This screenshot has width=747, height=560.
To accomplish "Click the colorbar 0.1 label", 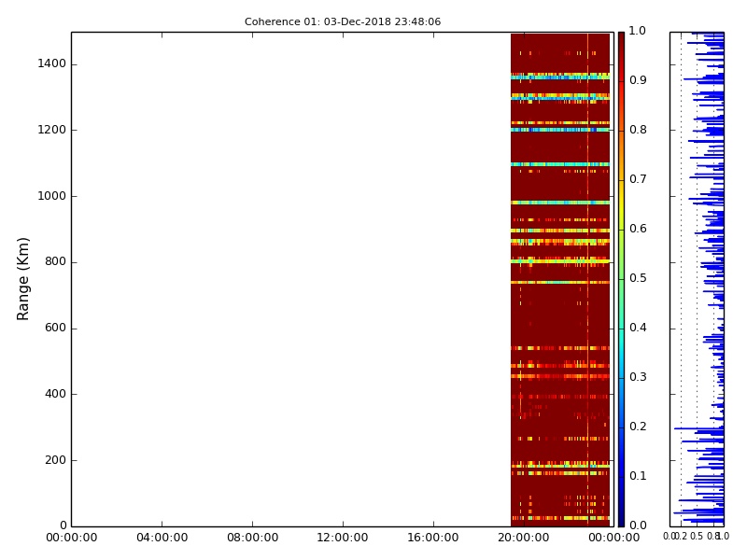I will click(638, 477).
